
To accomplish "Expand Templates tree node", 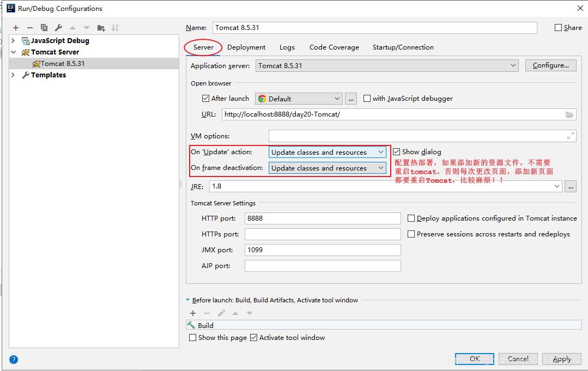I will 13,75.
